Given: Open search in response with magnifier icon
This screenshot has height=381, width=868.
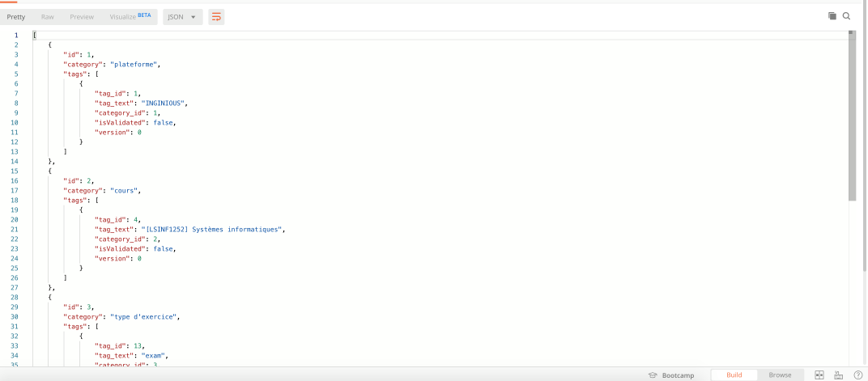Looking at the screenshot, I should tap(846, 16).
